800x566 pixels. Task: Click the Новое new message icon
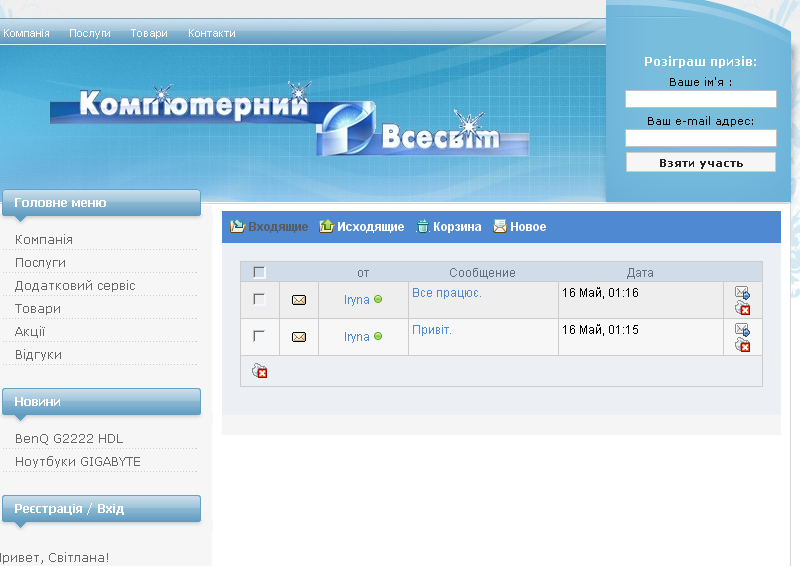click(x=500, y=226)
